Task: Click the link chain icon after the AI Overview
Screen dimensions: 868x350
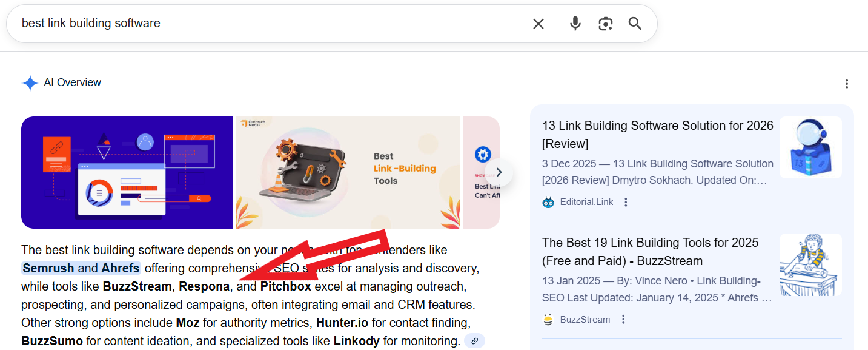Action: tap(474, 340)
